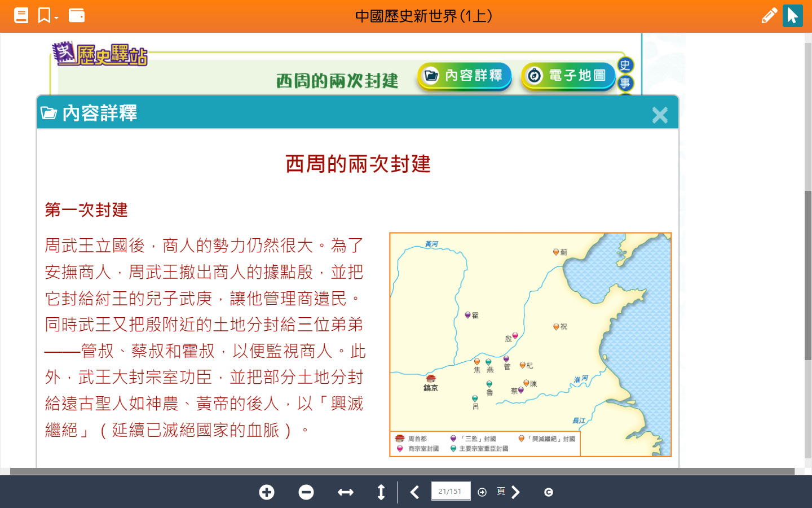
Task: Go to the next page
Action: [515, 492]
